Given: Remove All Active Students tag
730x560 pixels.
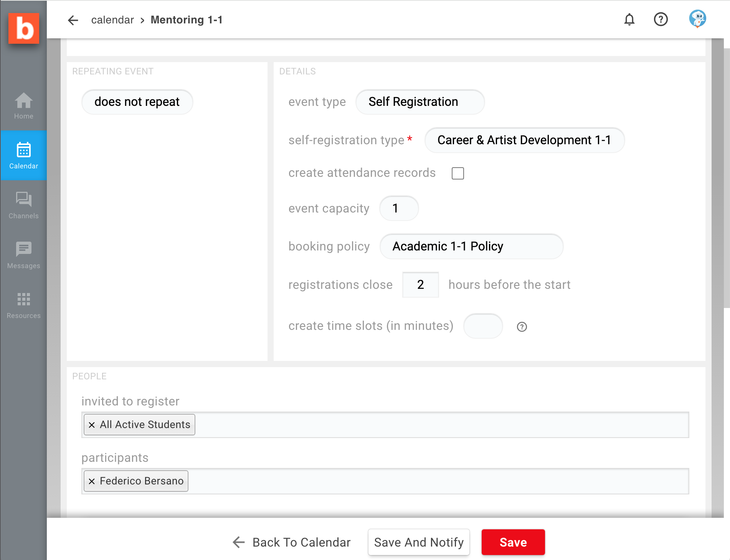Looking at the screenshot, I should click(x=92, y=425).
